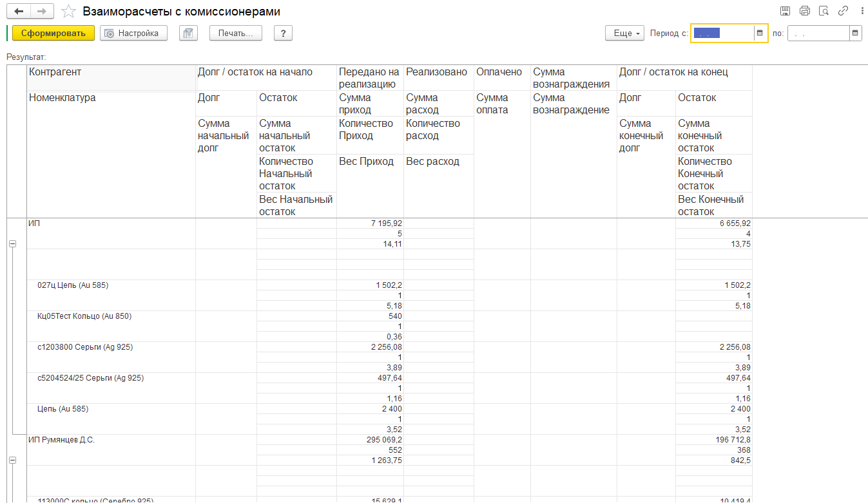The width and height of the screenshot is (868, 503).
Task: Click the Реализовано header cell
Action: click(438, 77)
